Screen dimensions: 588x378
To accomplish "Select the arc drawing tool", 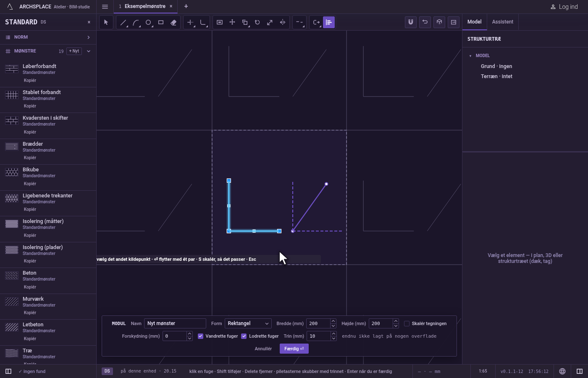I will pos(136,22).
